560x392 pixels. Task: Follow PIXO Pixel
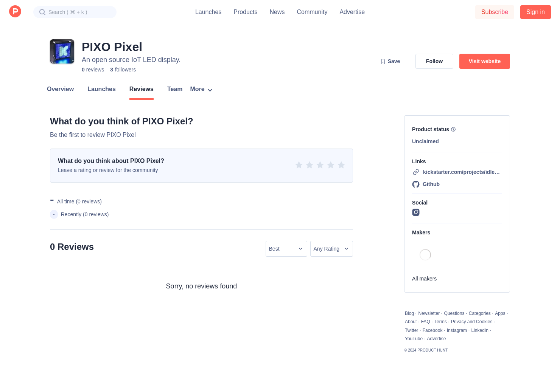[434, 61]
